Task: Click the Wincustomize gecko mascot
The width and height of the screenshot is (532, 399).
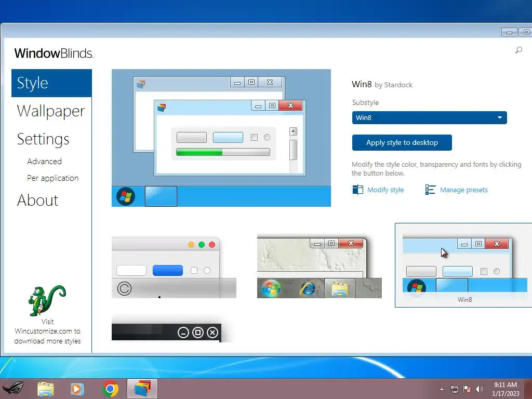Action: (46, 301)
